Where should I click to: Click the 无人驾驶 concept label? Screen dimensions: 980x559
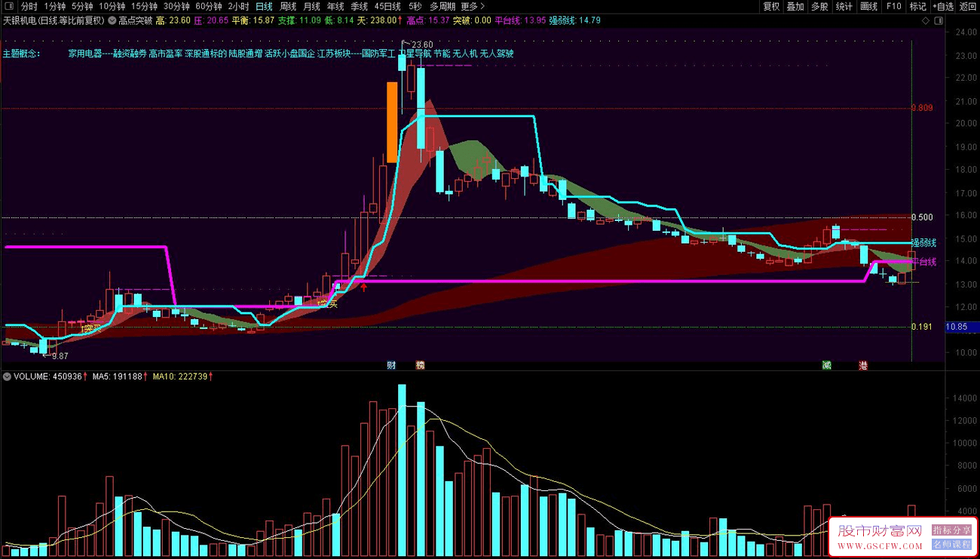(497, 54)
